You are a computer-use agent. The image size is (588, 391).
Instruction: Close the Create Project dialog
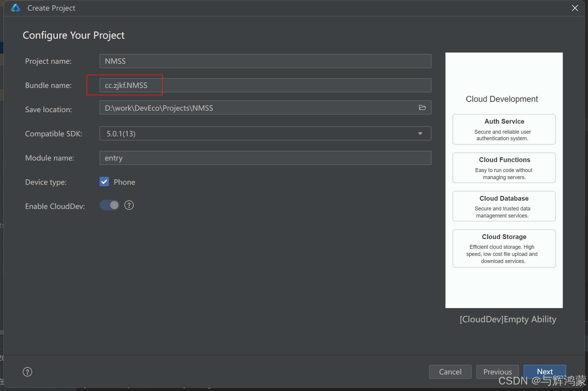coord(575,8)
